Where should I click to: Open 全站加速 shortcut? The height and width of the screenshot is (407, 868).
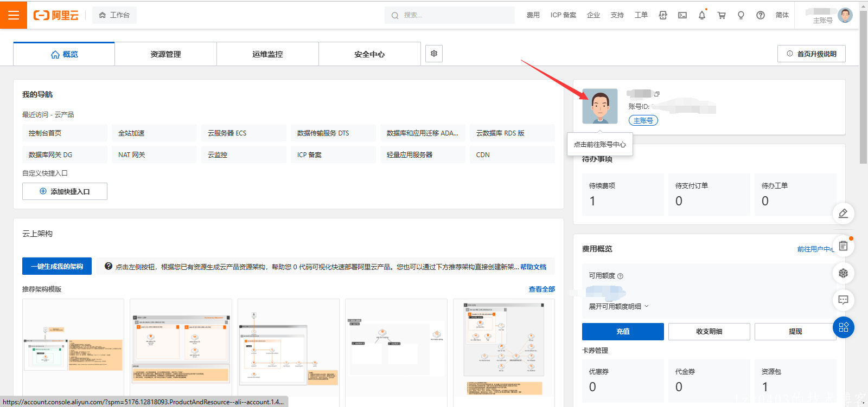154,133
